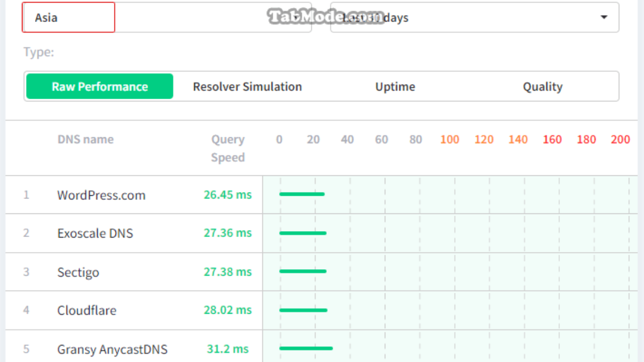Click the DNS name column header
The height and width of the screenshot is (362, 644).
[85, 139]
